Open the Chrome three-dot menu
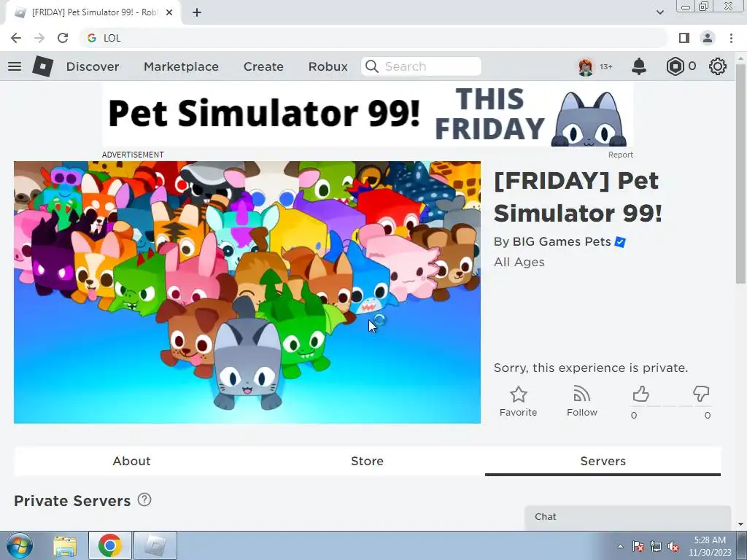 coord(731,38)
